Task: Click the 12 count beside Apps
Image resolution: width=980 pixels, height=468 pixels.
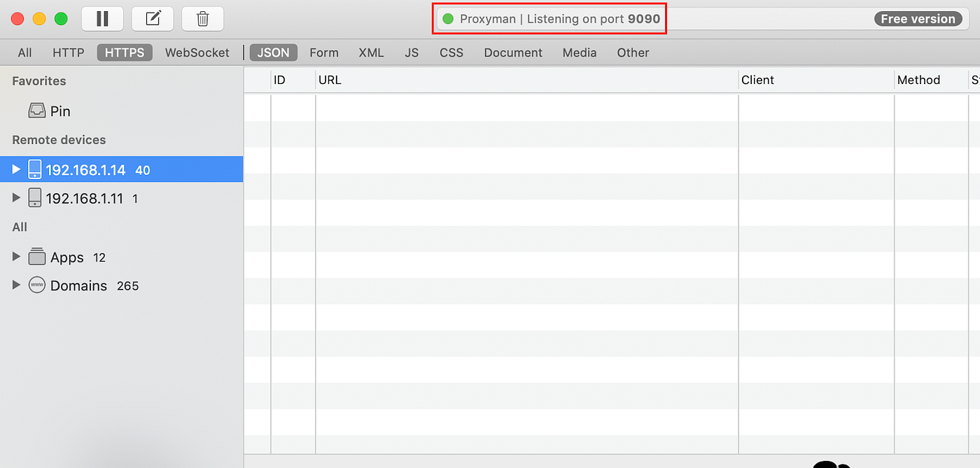Action: 99,257
